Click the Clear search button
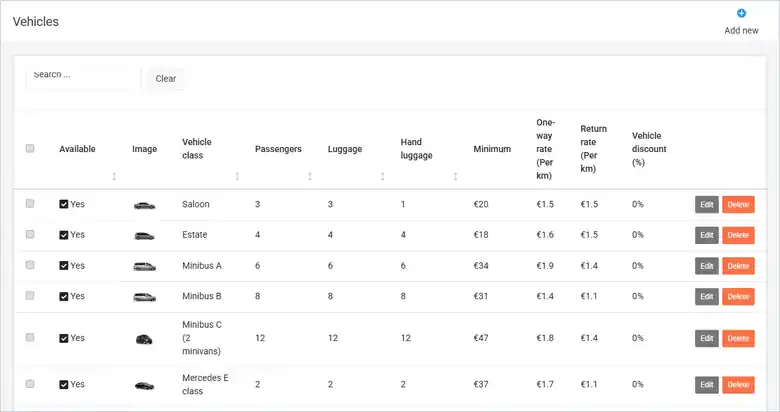The width and height of the screenshot is (780, 412). click(x=166, y=79)
